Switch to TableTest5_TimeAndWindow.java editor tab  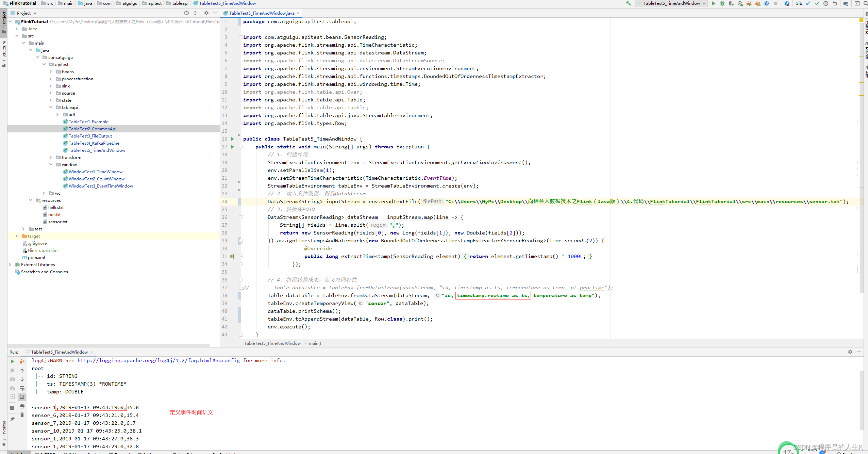point(261,13)
